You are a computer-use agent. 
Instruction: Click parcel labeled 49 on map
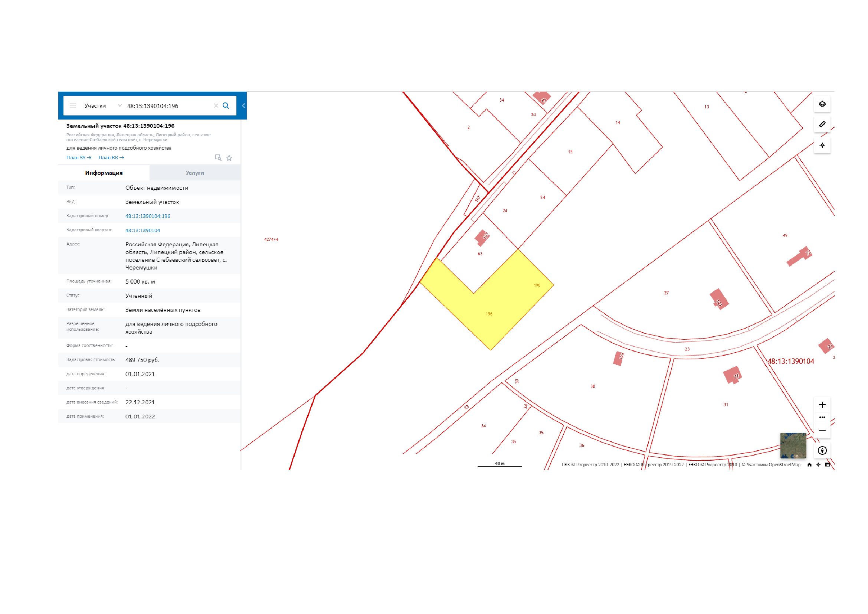pyautogui.click(x=785, y=236)
